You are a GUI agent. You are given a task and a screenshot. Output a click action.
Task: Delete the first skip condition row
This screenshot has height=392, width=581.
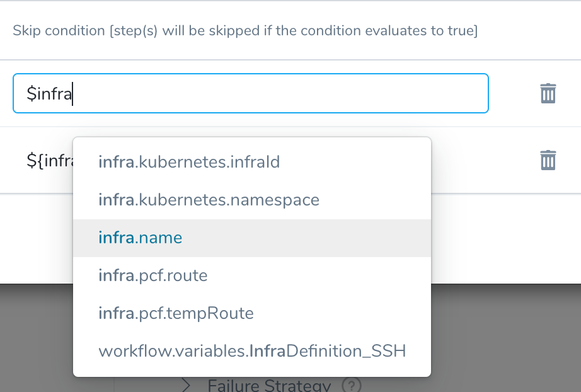548,93
